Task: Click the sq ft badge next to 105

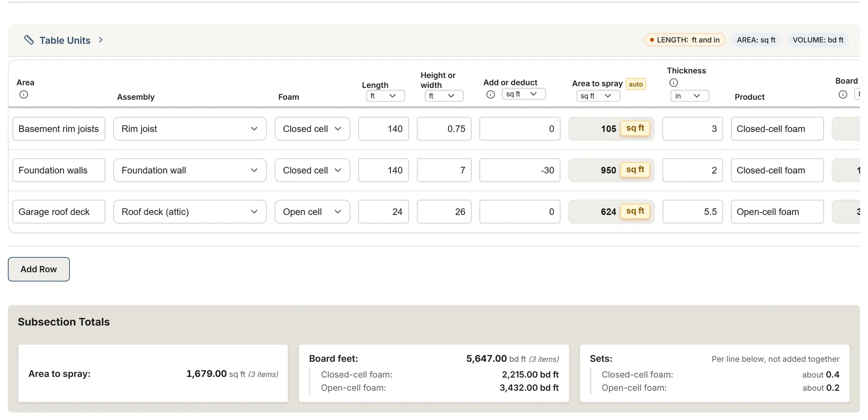Action: pyautogui.click(x=635, y=128)
